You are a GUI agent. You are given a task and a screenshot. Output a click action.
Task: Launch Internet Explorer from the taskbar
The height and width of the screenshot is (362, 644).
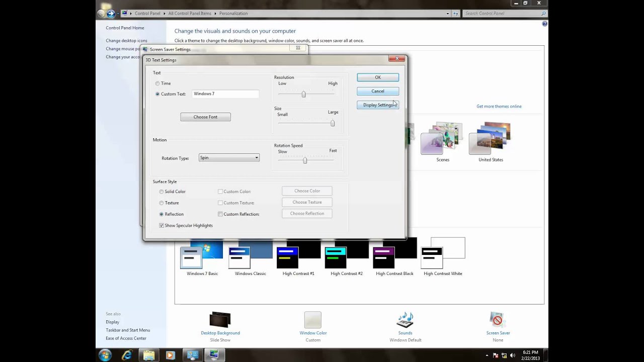pos(127,355)
